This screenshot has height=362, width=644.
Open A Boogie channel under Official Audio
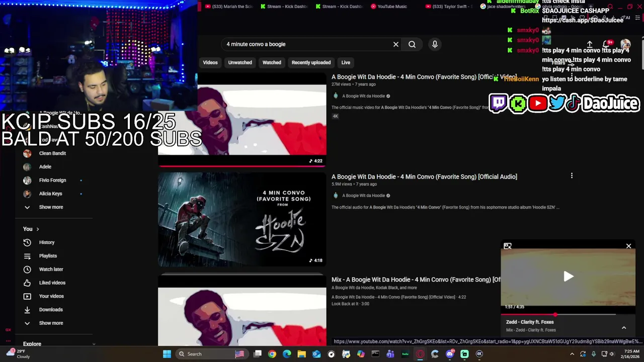[363, 196]
